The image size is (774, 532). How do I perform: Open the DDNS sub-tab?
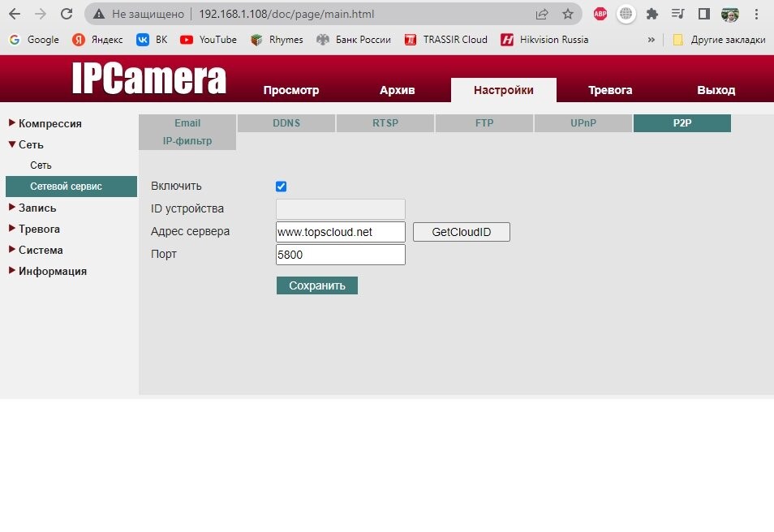point(286,123)
